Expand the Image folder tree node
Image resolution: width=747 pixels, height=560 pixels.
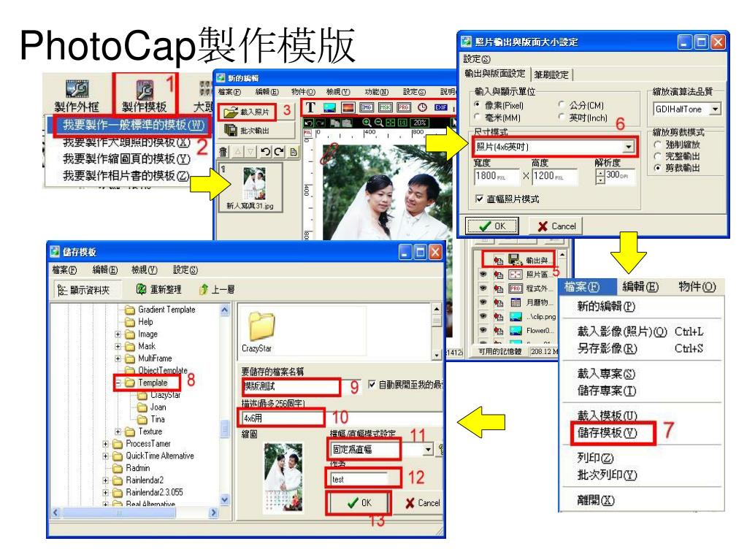pos(118,334)
